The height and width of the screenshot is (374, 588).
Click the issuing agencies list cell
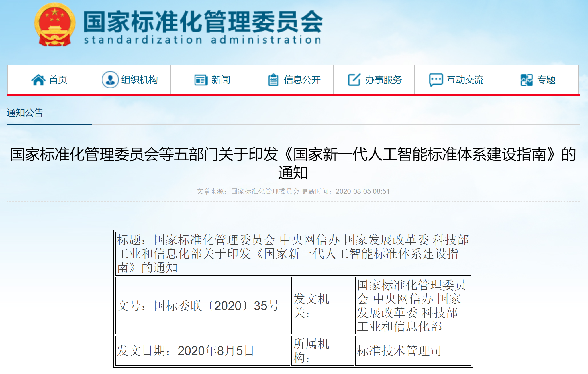(x=413, y=306)
